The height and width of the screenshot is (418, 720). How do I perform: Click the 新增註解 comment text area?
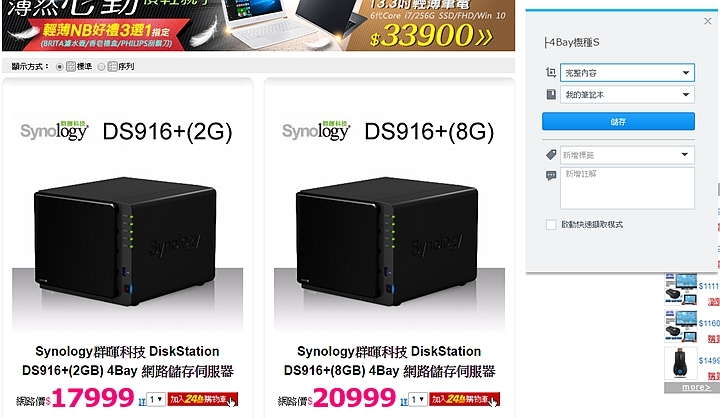(627, 188)
